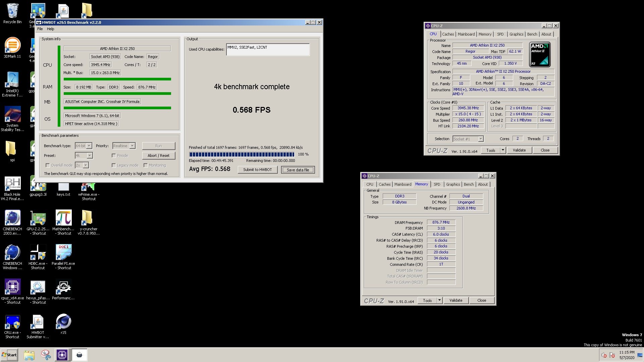Click the Used CPU capabilities text box
Image resolution: width=644 pixels, height=362 pixels.
point(268,50)
